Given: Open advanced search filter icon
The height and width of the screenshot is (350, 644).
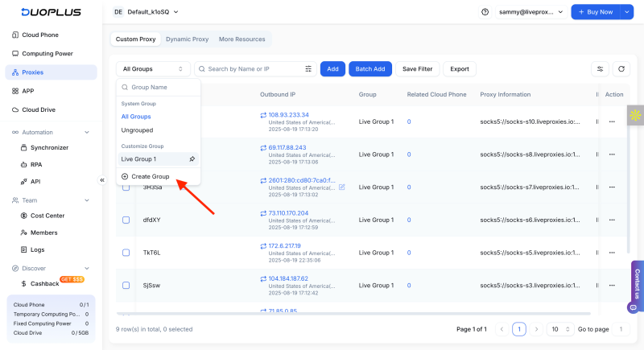Looking at the screenshot, I should [x=308, y=69].
